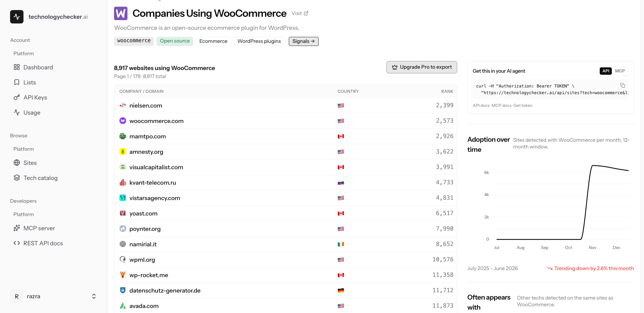
Task: Click the API Keys key icon
Action: pyautogui.click(x=17, y=98)
